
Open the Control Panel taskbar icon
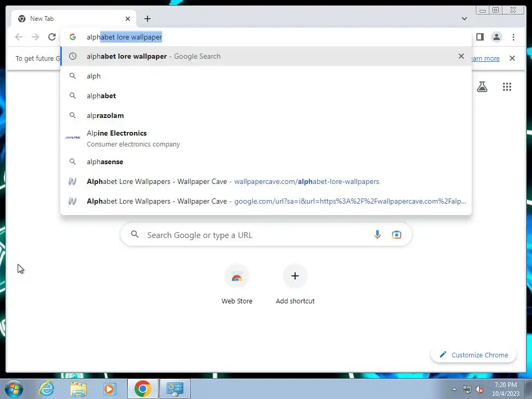coord(175,389)
